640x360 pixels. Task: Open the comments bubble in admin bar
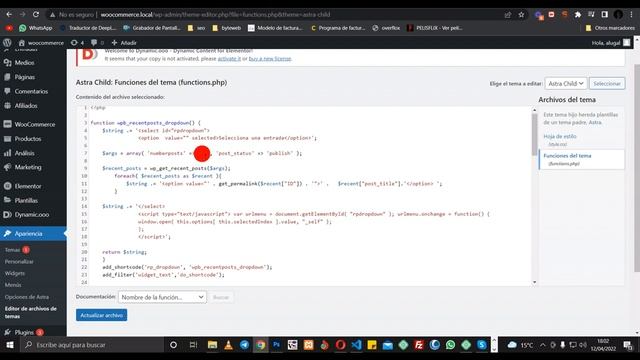click(x=97, y=42)
